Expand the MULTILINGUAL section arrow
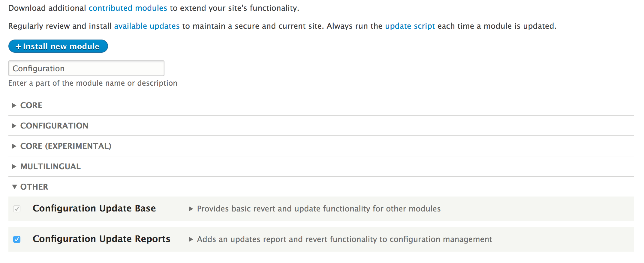Viewport: 644px width, 263px height. [x=14, y=167]
